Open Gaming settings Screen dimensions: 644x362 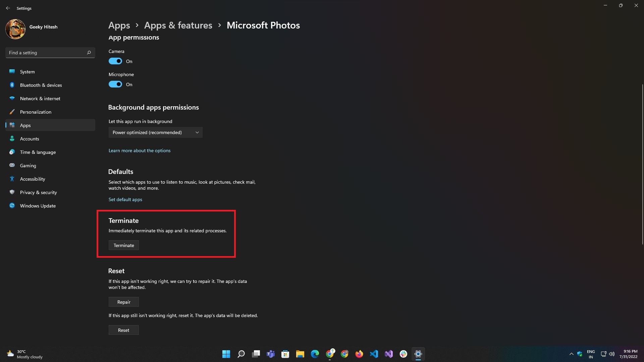(28, 165)
